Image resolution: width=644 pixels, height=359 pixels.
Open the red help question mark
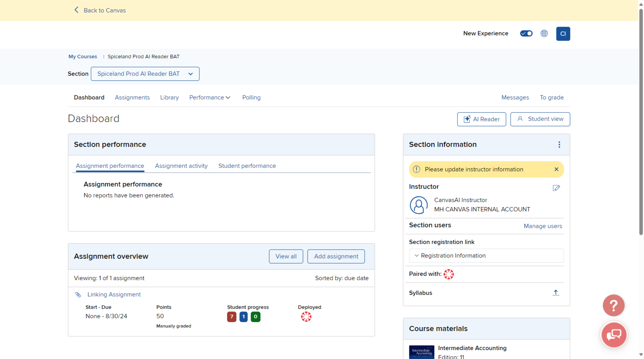(x=613, y=305)
